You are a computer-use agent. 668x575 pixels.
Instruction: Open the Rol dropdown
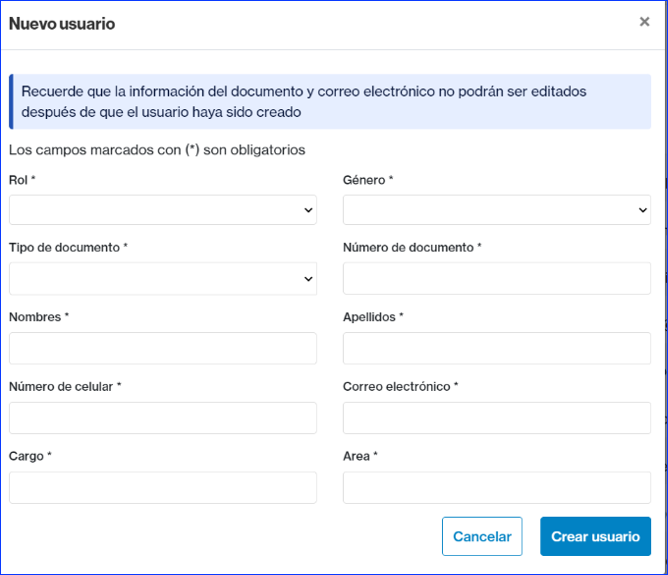tap(163, 210)
